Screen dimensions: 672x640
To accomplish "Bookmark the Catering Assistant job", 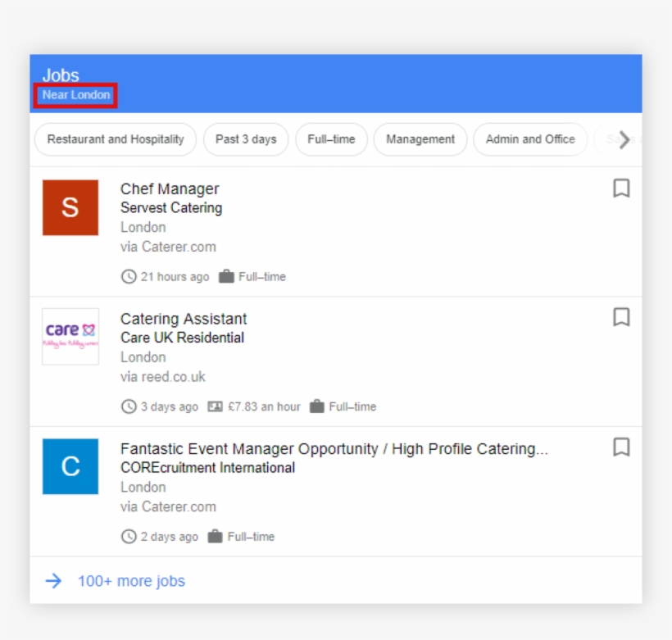I will (x=621, y=318).
